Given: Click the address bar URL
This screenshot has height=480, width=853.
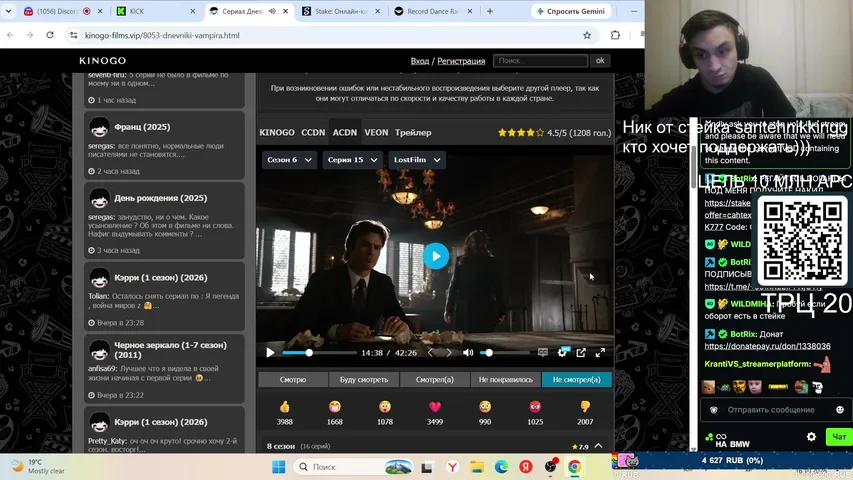Looking at the screenshot, I should [x=162, y=35].
